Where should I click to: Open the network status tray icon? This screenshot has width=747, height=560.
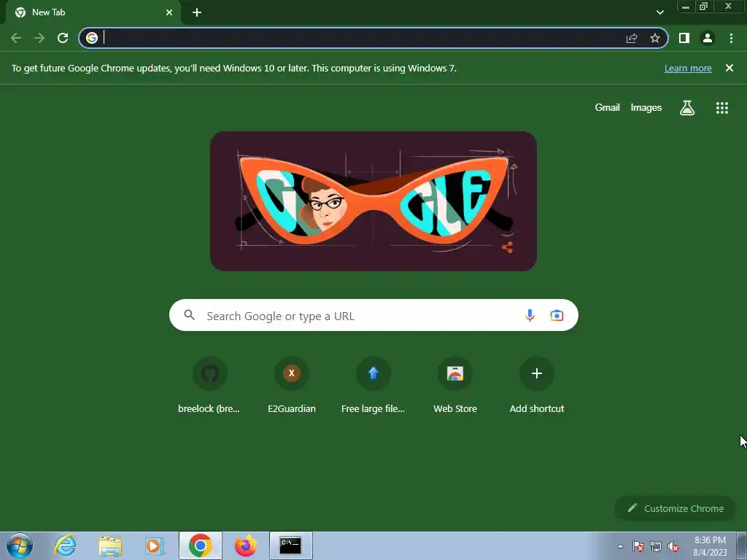click(x=656, y=546)
